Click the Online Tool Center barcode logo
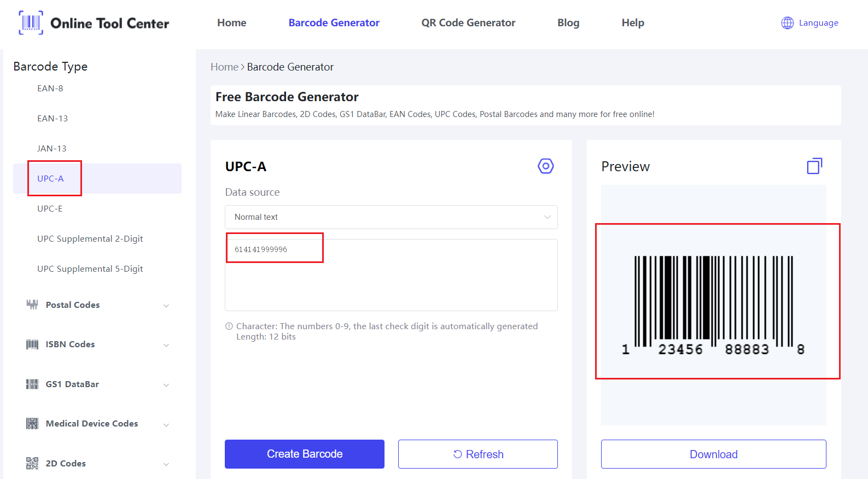868x479 pixels. pos(31,23)
